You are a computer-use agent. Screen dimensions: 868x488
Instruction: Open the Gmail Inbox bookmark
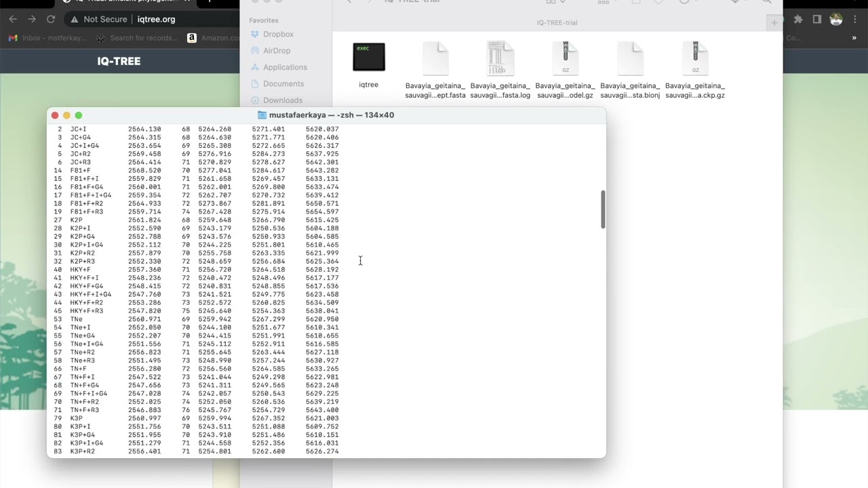pos(46,38)
